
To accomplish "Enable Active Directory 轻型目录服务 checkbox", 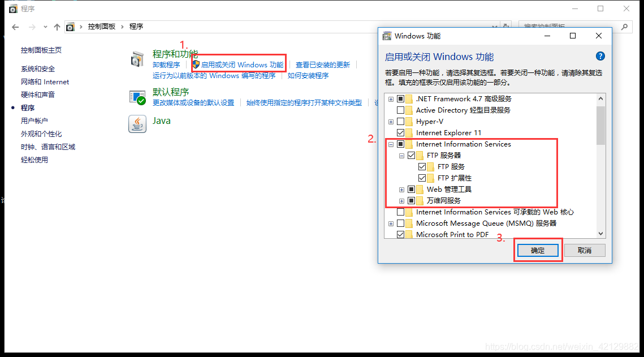I will click(400, 110).
